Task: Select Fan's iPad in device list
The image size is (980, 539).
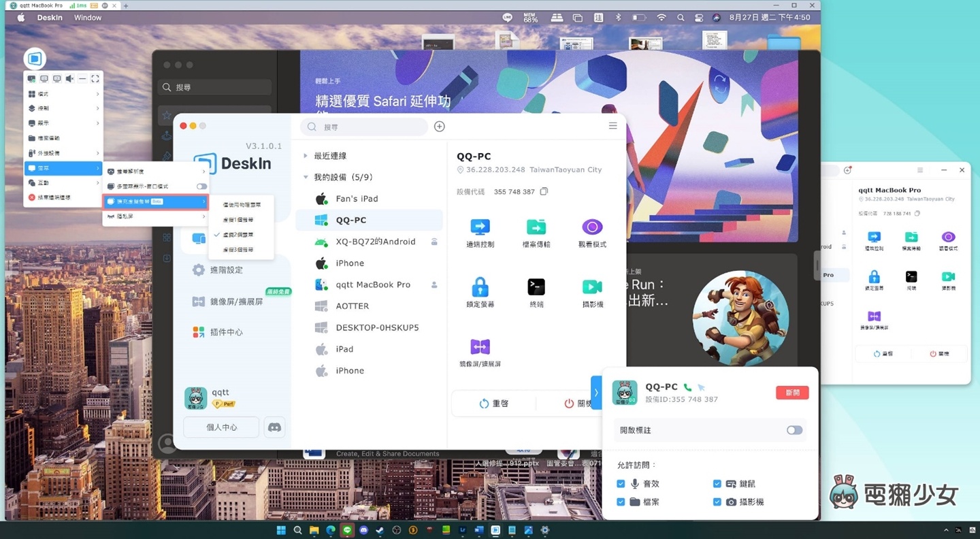Action: click(x=369, y=199)
